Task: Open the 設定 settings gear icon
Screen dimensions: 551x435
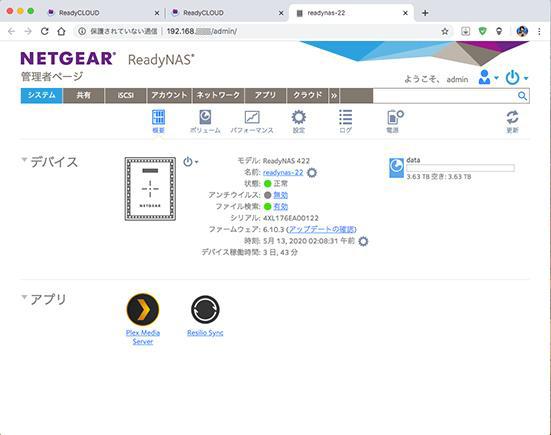Action: click(x=299, y=121)
